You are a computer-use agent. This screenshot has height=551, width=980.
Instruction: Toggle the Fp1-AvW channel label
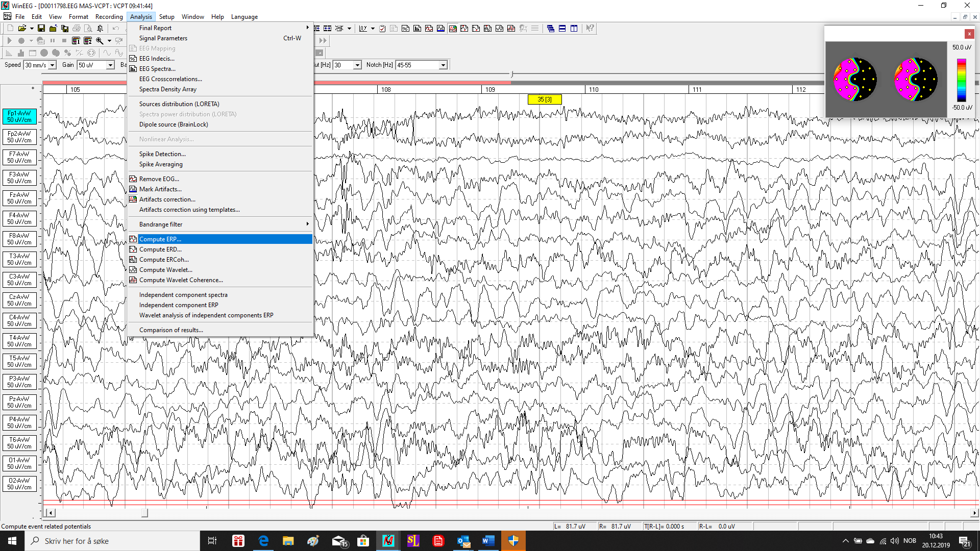19,116
